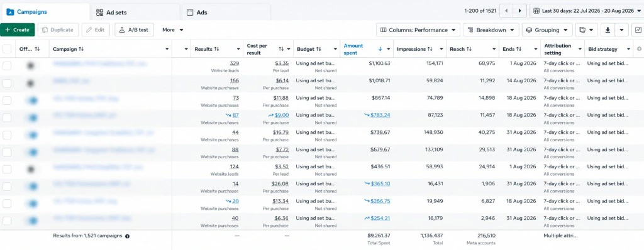Viewport: 644px width, 250px height.
Task: Toggle the on/off switch for the $679.67 campaign
Action: (x=32, y=152)
